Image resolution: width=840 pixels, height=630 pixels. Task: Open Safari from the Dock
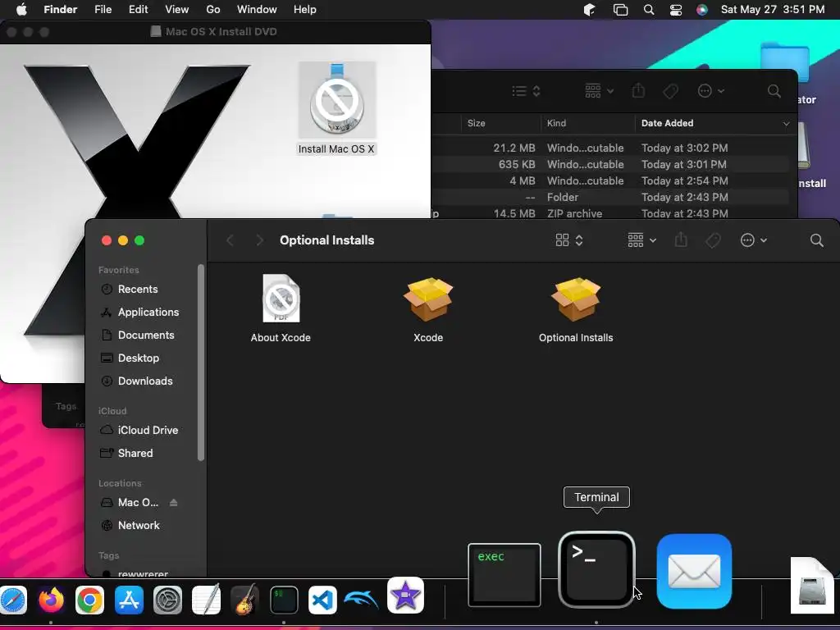pos(13,600)
